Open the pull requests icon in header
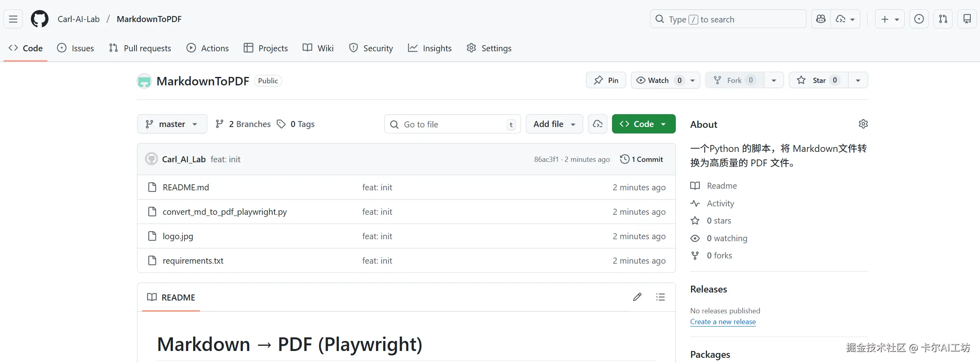This screenshot has width=980, height=363. (x=943, y=19)
